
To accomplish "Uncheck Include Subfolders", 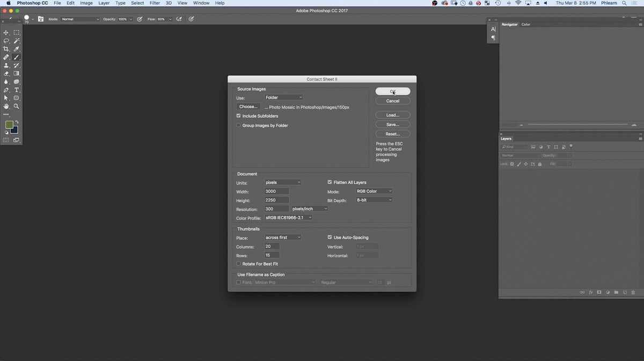I will click(x=238, y=115).
